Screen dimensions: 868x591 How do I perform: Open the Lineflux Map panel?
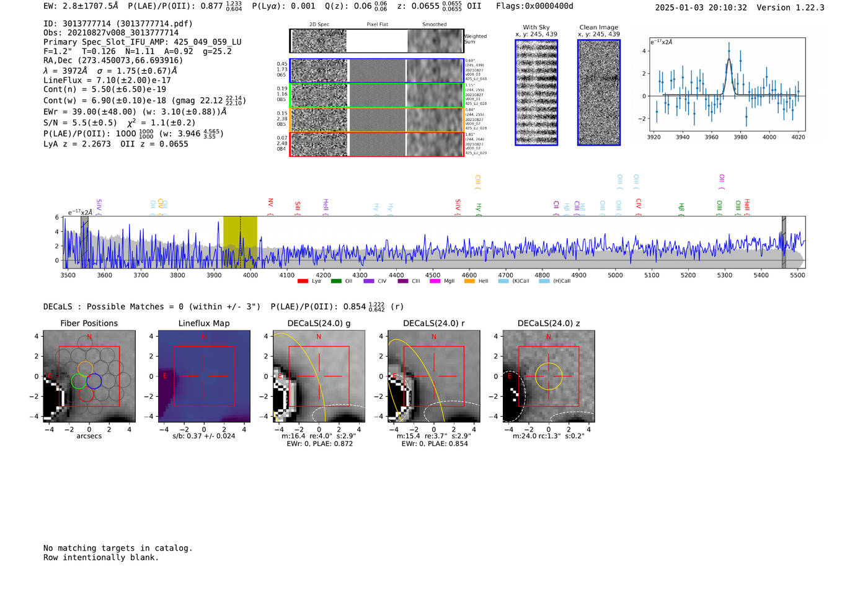pos(204,376)
